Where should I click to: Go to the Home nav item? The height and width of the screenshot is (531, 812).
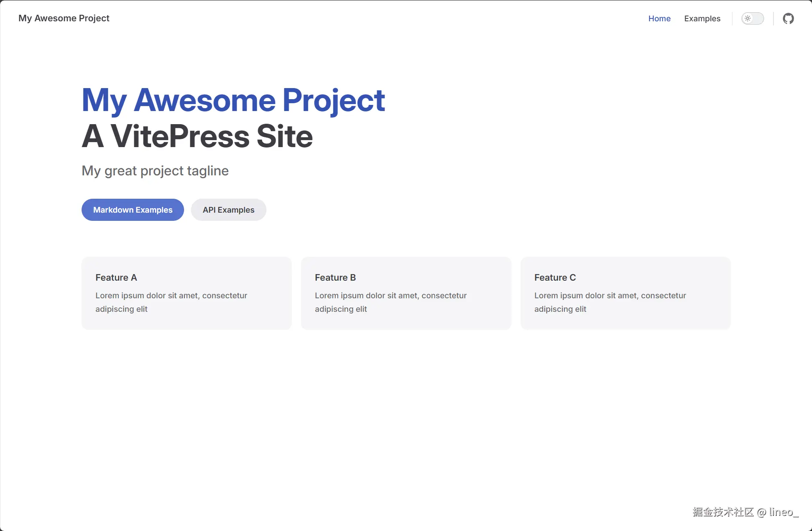pyautogui.click(x=659, y=18)
